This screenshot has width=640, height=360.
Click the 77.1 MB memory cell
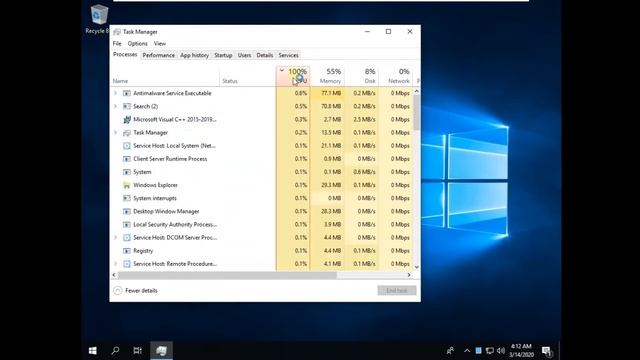(327, 93)
